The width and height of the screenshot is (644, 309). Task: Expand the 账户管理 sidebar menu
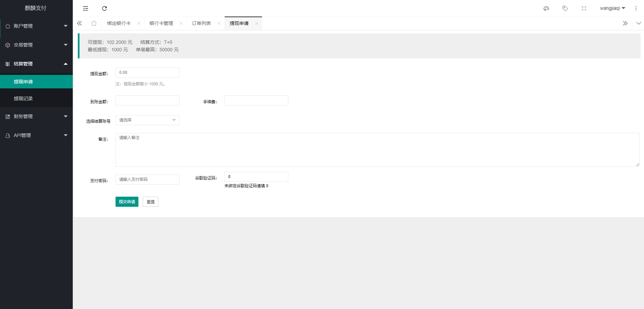coord(36,26)
